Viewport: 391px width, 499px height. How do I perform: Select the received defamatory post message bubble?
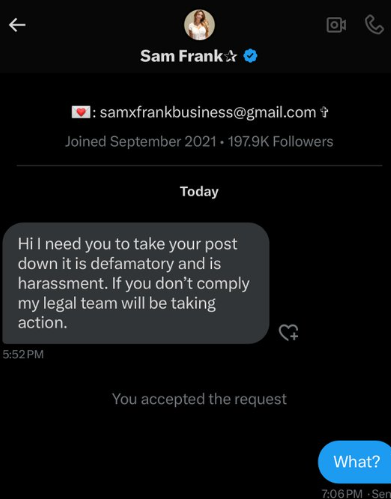tap(136, 283)
